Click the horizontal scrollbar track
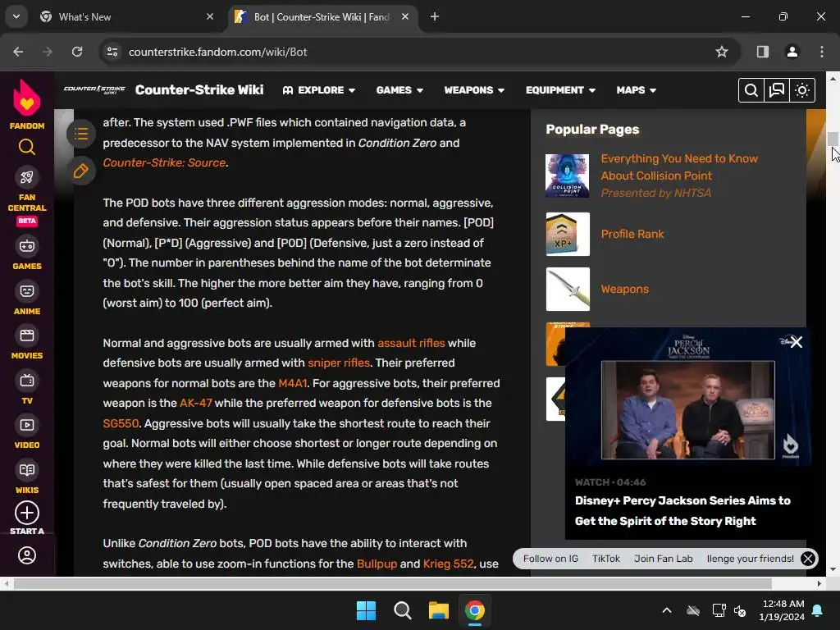Image resolution: width=840 pixels, height=630 pixels. pyautogui.click(x=412, y=583)
